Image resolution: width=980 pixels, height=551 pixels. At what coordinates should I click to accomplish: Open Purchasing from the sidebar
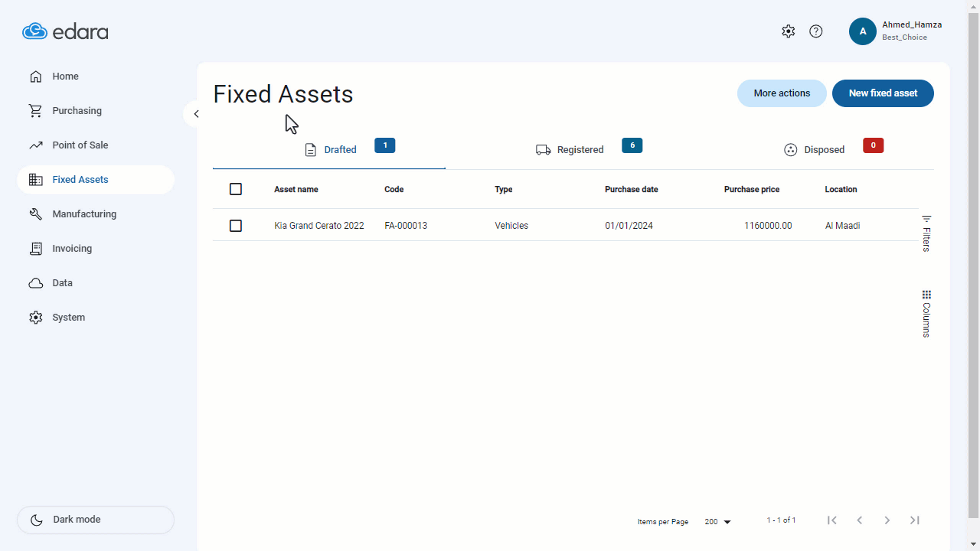96,111
